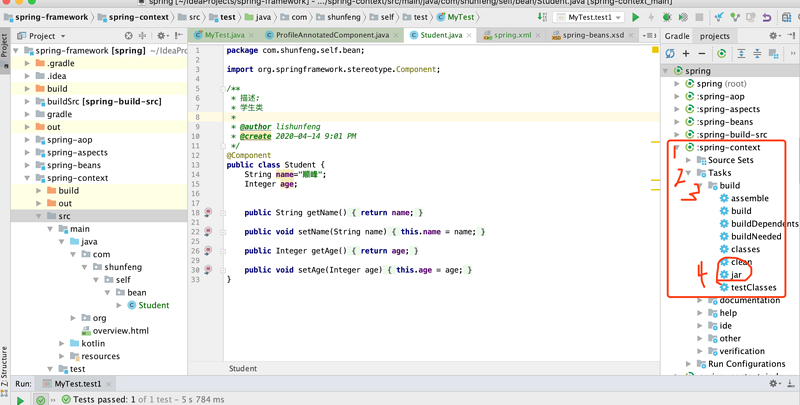Run MyTest.test1 with green play button

click(635, 17)
